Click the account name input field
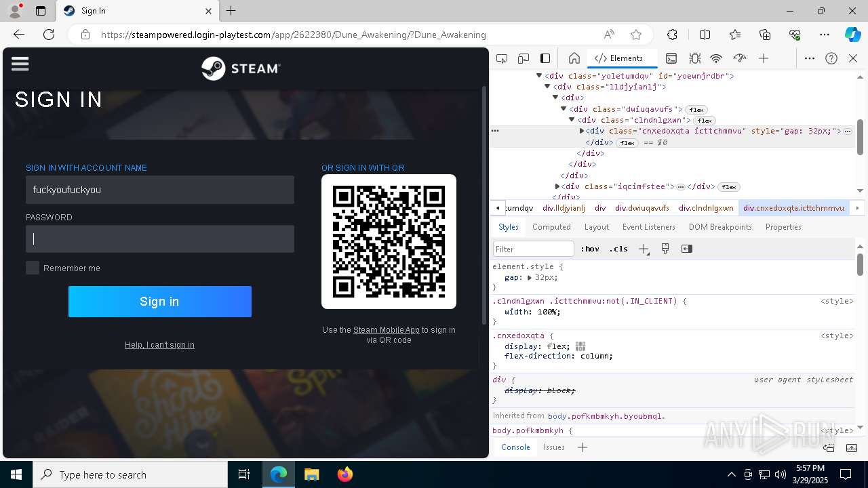868x488 pixels. [160, 190]
